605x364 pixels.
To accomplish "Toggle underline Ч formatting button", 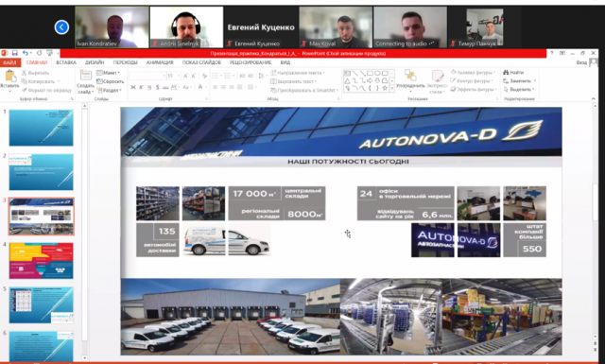I will click(x=149, y=88).
